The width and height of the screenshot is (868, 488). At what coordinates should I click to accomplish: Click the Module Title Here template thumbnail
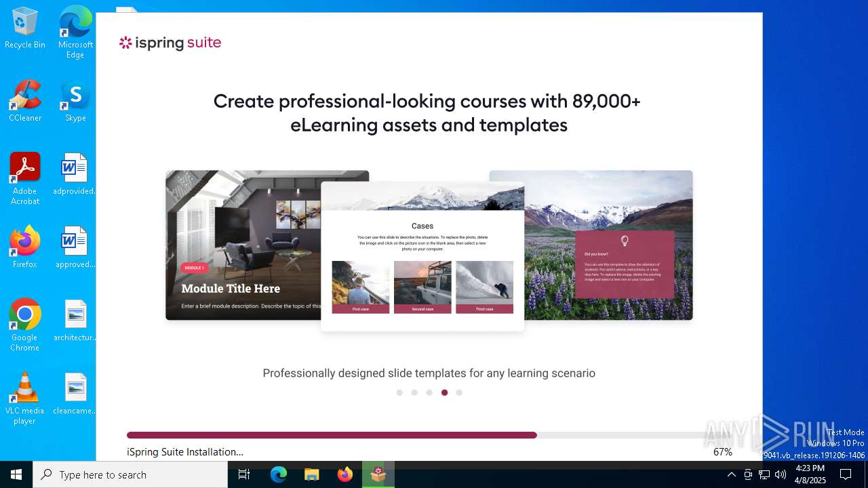243,245
